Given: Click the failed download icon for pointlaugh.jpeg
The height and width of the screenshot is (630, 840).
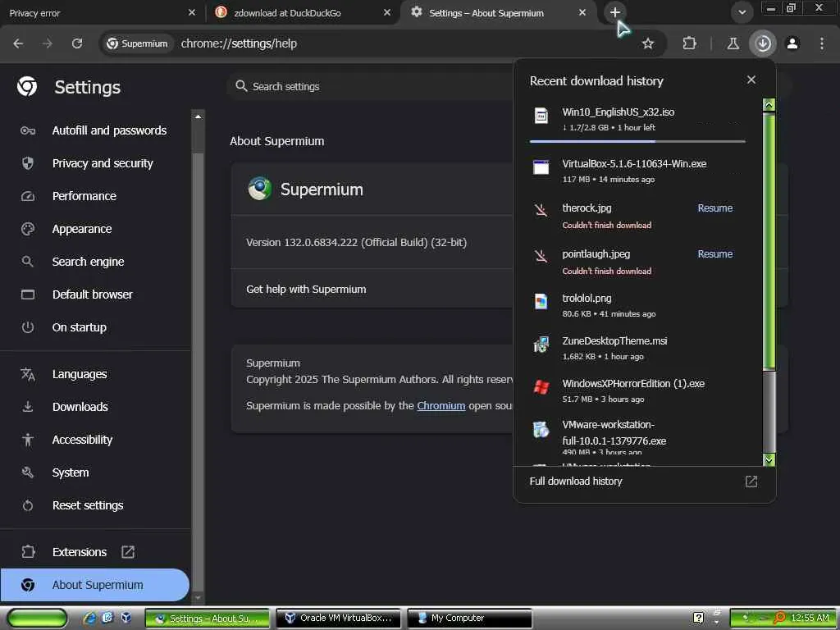Looking at the screenshot, I should pyautogui.click(x=541, y=256).
